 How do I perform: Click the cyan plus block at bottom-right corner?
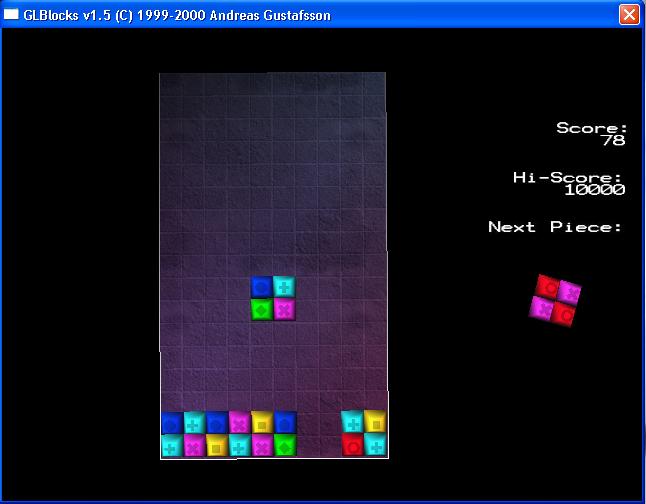(375, 444)
